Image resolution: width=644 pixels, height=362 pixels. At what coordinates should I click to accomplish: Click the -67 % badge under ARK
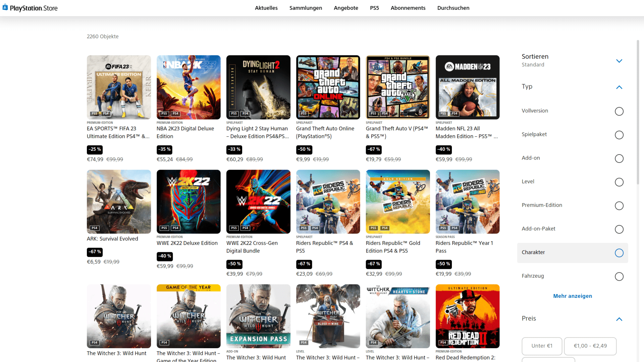click(x=95, y=252)
